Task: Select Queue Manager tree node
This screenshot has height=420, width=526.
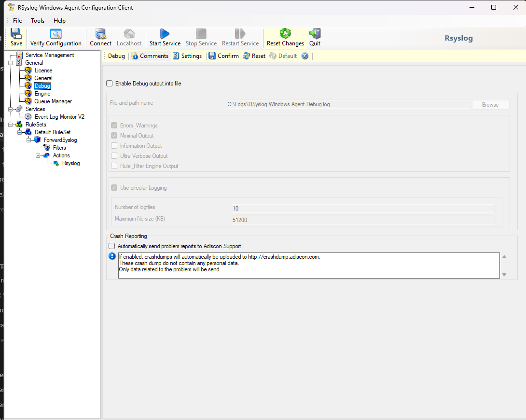Action: pos(53,101)
